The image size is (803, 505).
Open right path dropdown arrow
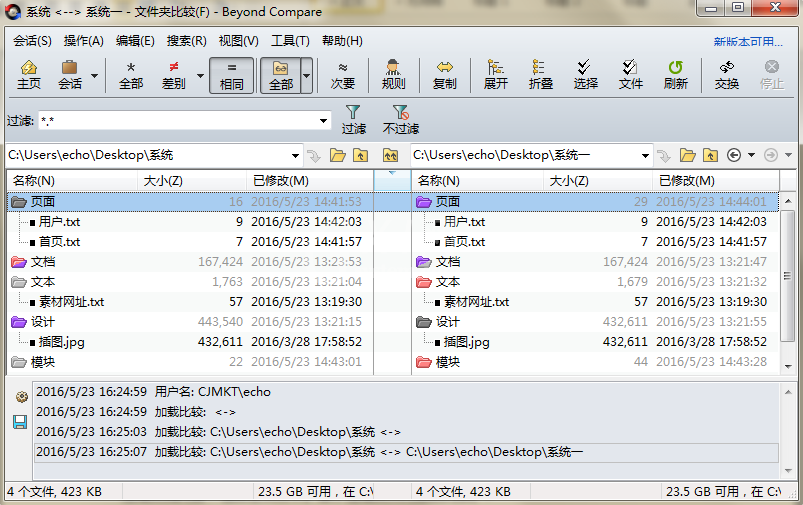(645, 155)
